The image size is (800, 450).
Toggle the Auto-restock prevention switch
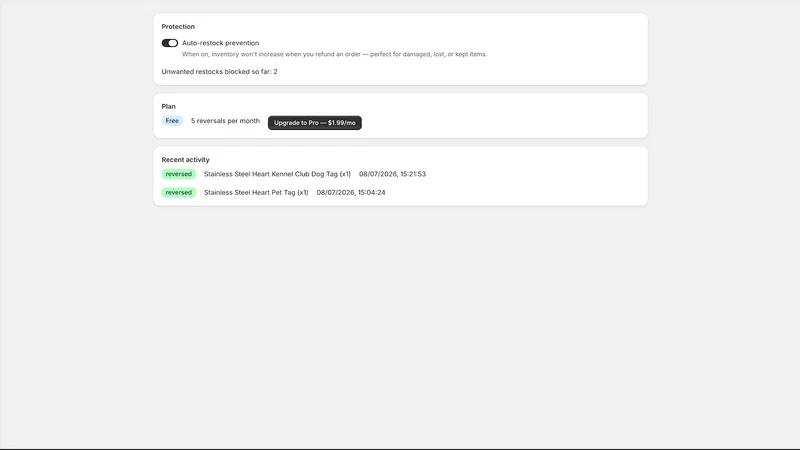[x=170, y=43]
